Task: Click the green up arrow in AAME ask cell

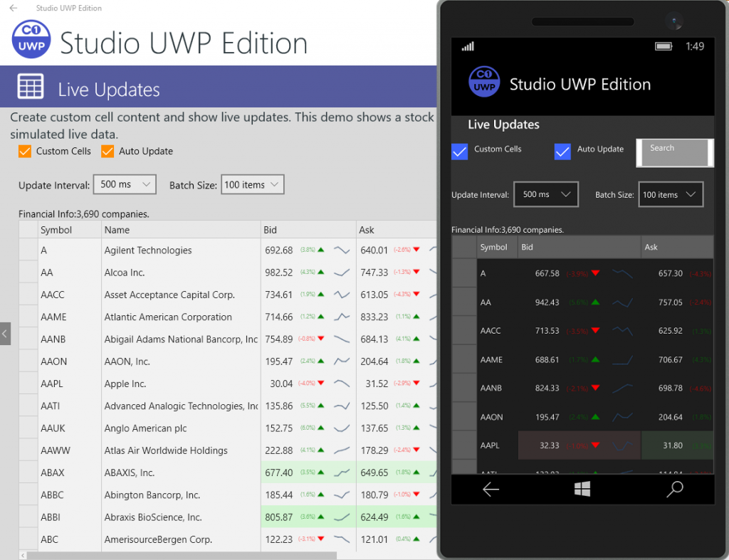Action: 416,317
